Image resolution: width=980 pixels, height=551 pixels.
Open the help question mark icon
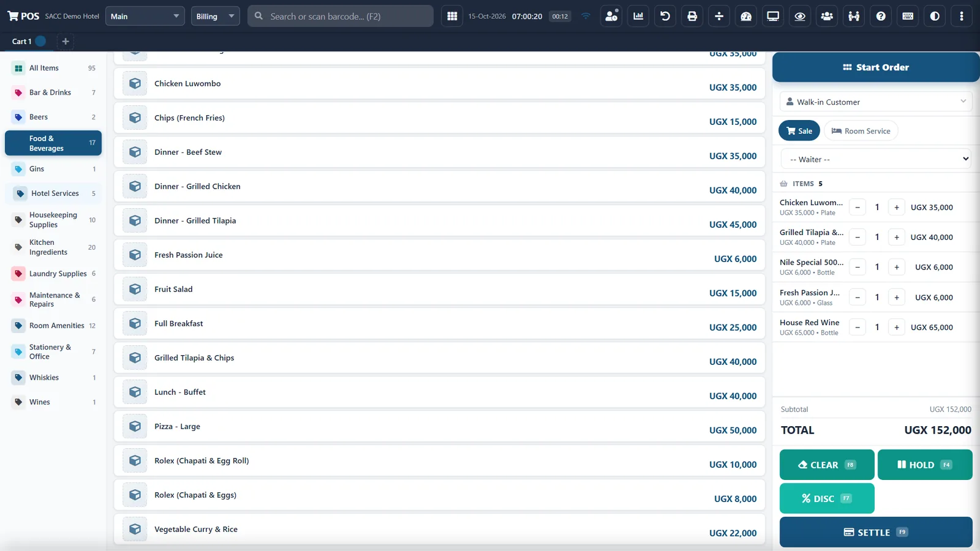click(881, 17)
